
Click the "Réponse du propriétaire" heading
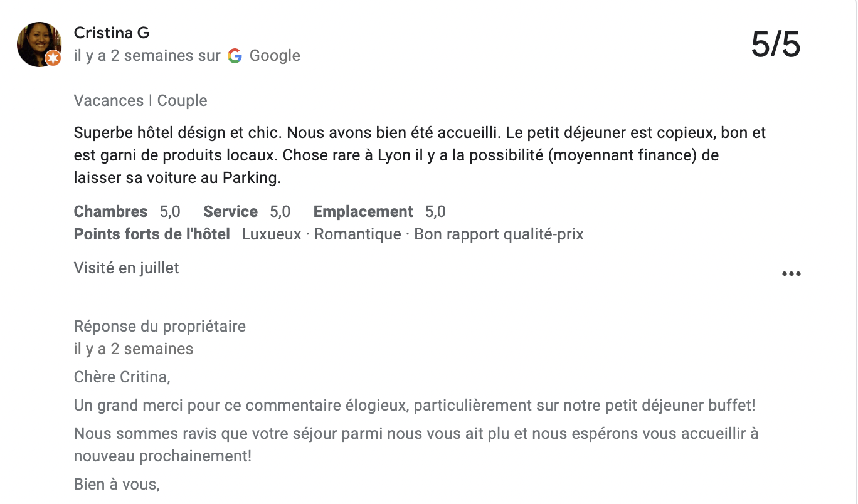click(160, 326)
